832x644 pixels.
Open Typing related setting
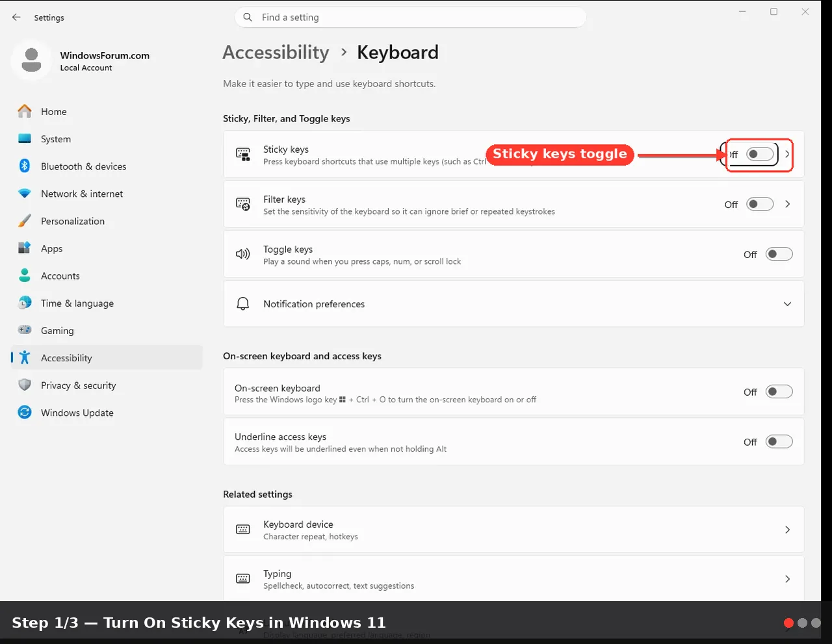point(513,578)
